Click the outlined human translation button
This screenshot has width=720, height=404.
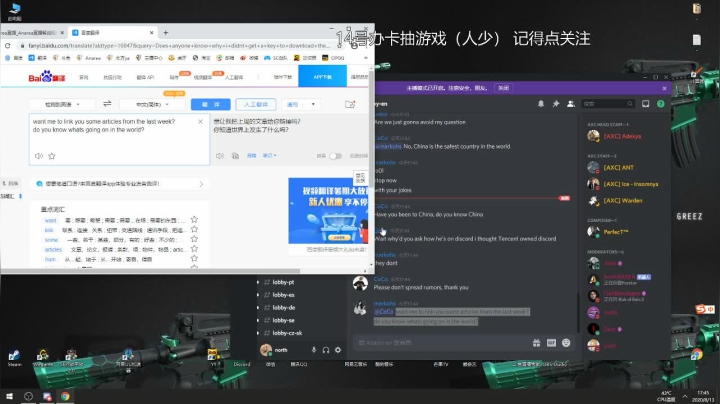point(256,104)
